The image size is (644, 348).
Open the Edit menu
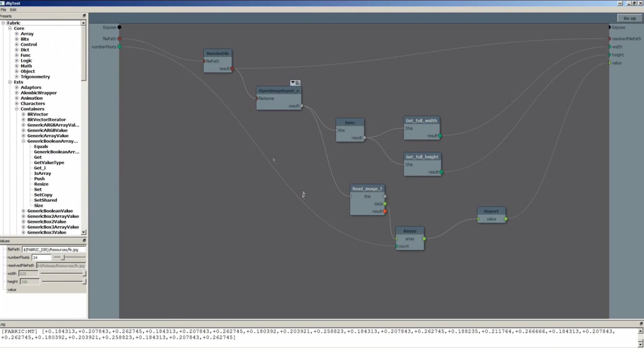coord(13,10)
